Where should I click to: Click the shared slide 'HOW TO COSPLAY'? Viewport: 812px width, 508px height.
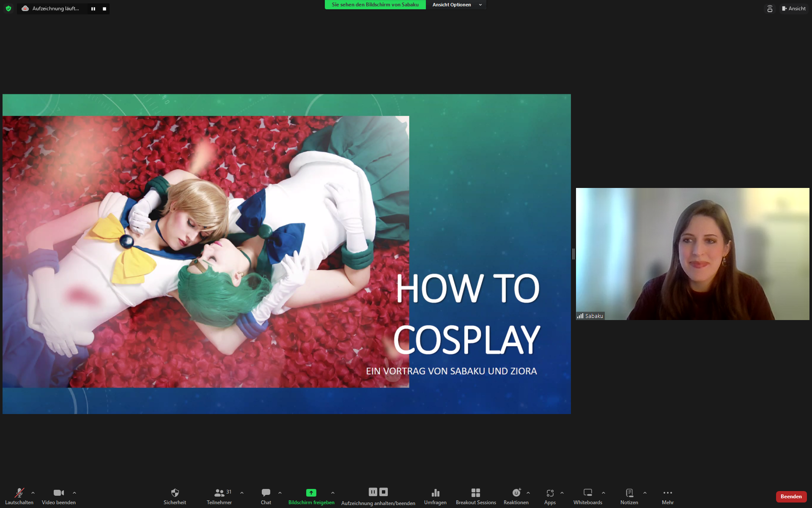pyautogui.click(x=287, y=254)
